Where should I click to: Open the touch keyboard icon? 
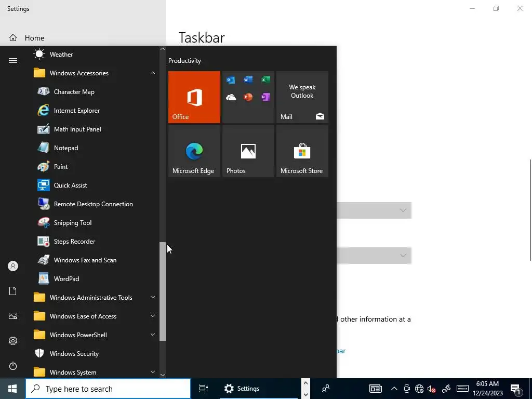pos(462,389)
